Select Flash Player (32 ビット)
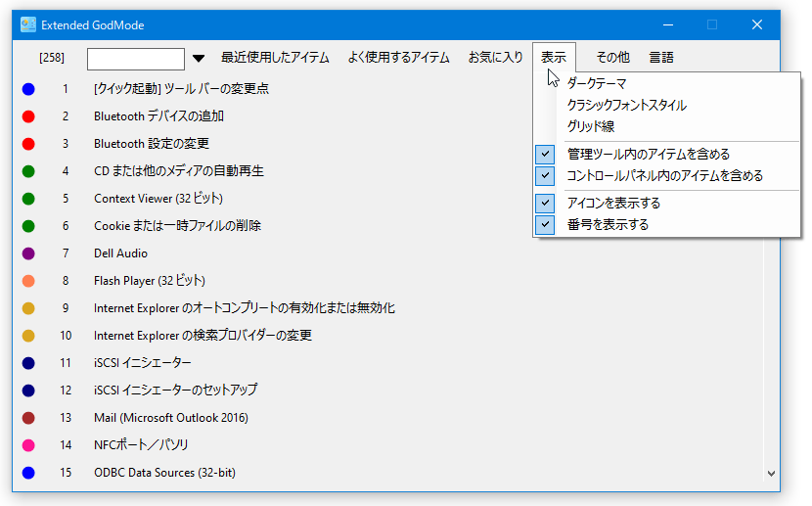 (150, 281)
